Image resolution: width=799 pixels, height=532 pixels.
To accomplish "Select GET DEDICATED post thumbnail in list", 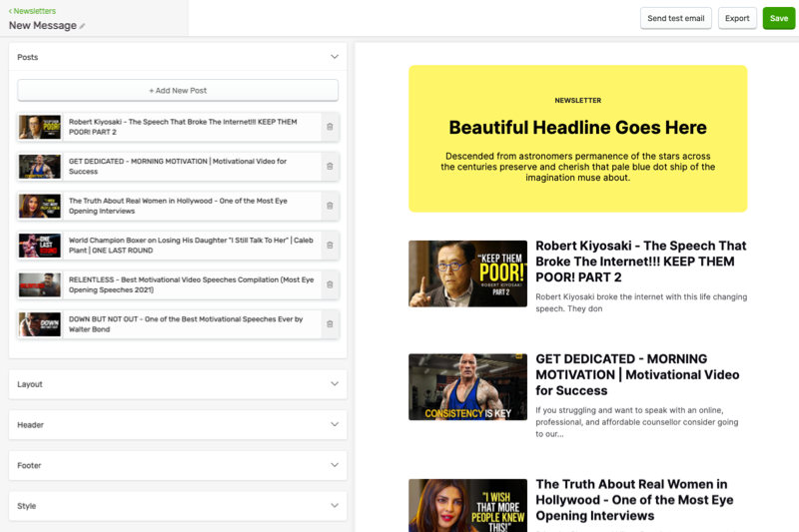I will (x=40, y=167).
